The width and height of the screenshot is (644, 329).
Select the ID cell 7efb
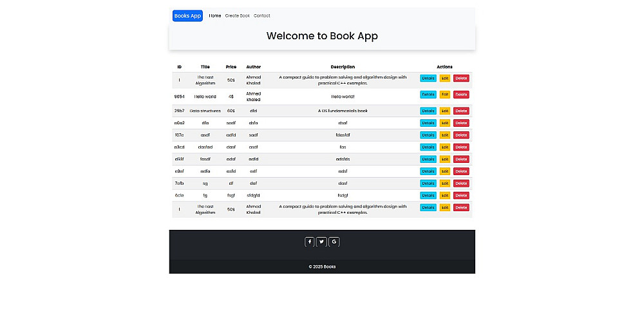[180, 183]
